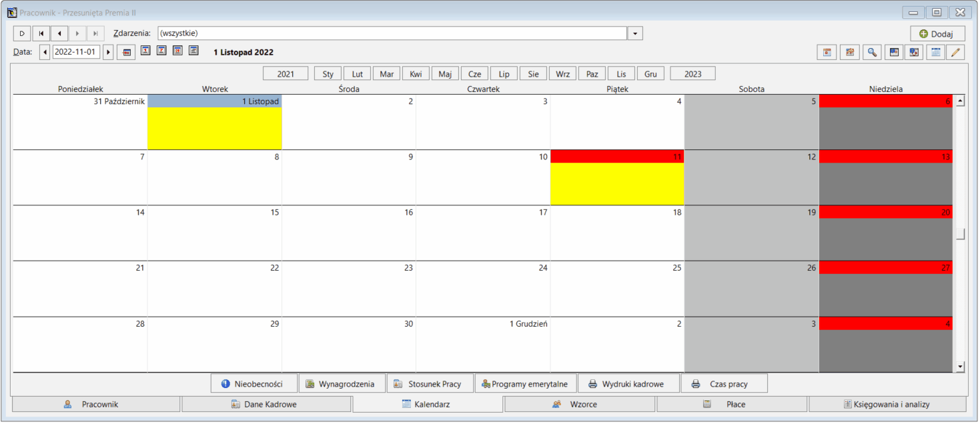Viewport: 980px width, 424px height.
Task: Select Saturday 19 cell
Action: click(x=751, y=233)
